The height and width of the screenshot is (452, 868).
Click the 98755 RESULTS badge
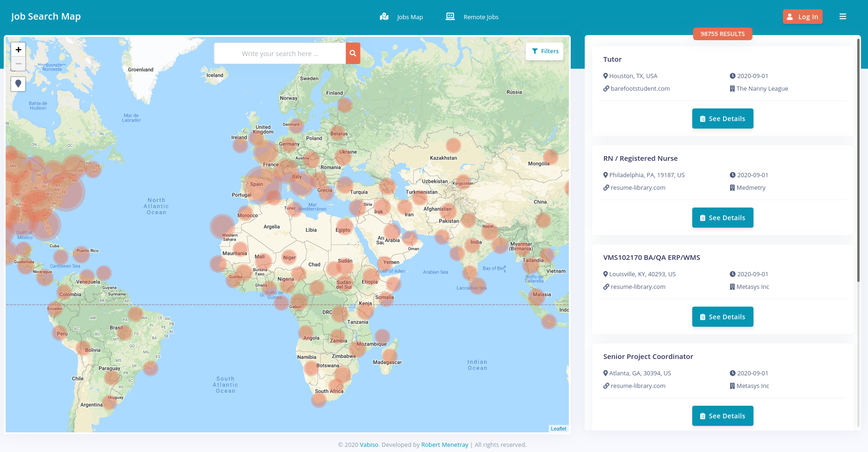tap(723, 34)
